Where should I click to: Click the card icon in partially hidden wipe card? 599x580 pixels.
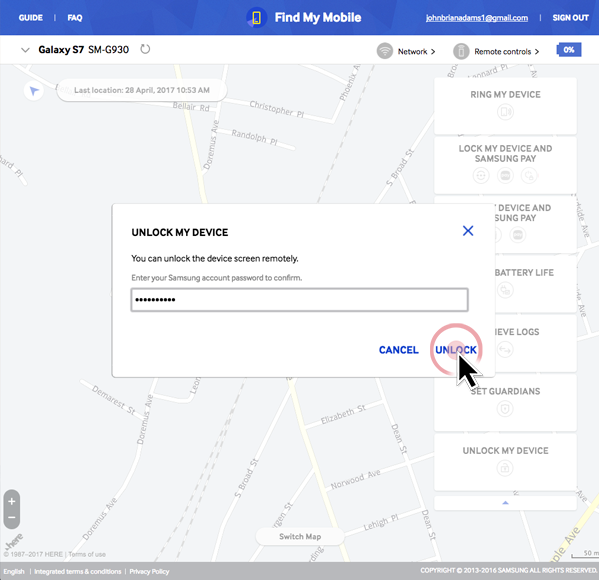pos(518,235)
